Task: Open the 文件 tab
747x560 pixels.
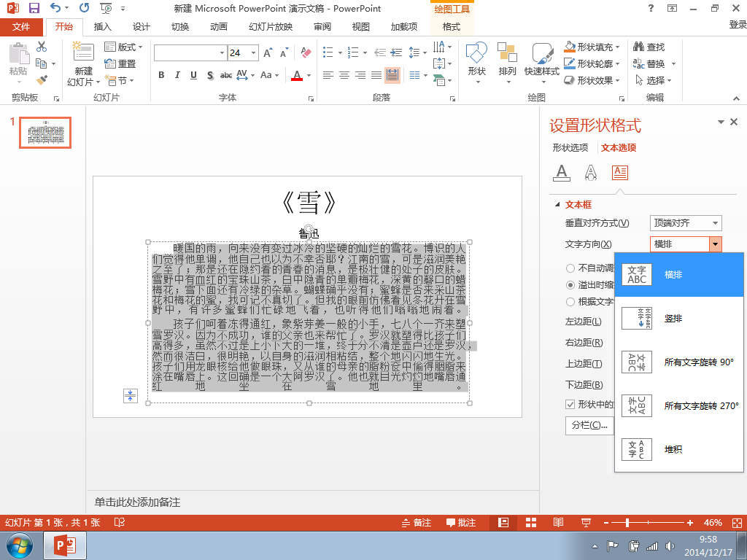Action: 21,27
